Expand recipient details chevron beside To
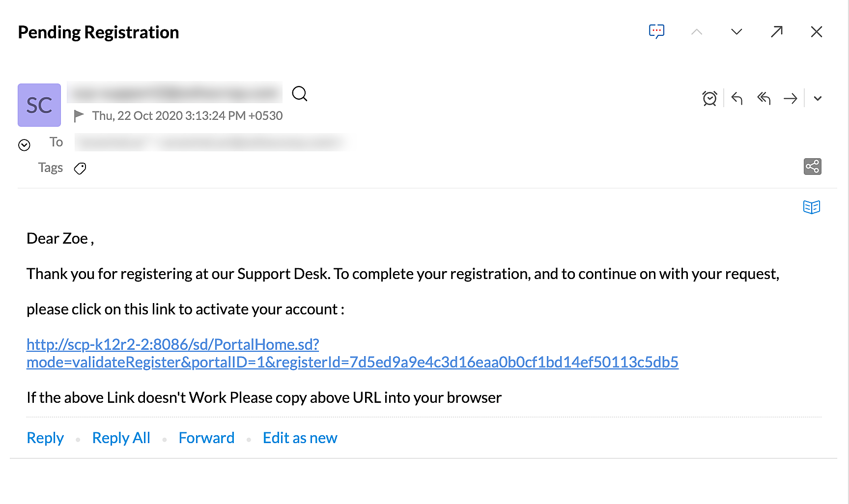The width and height of the screenshot is (849, 504). point(24,145)
